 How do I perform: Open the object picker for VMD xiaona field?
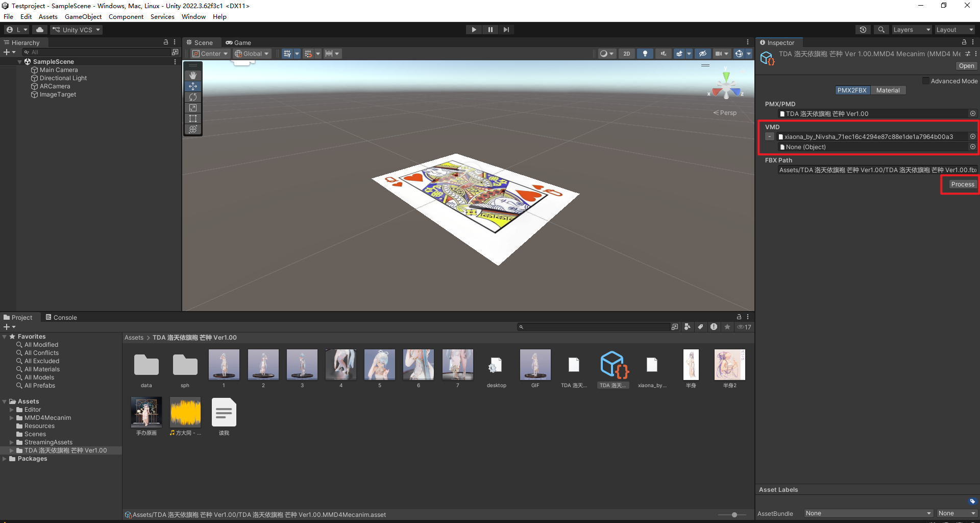coord(972,136)
